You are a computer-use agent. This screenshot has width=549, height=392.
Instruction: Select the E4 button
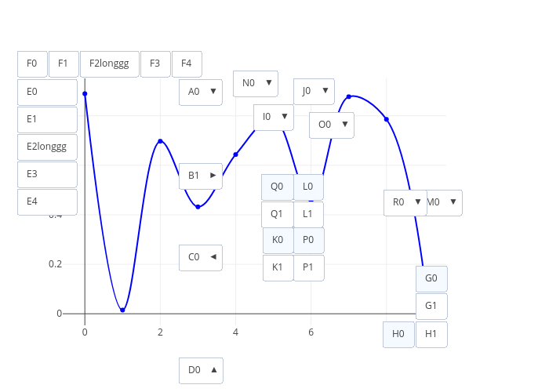pos(47,202)
